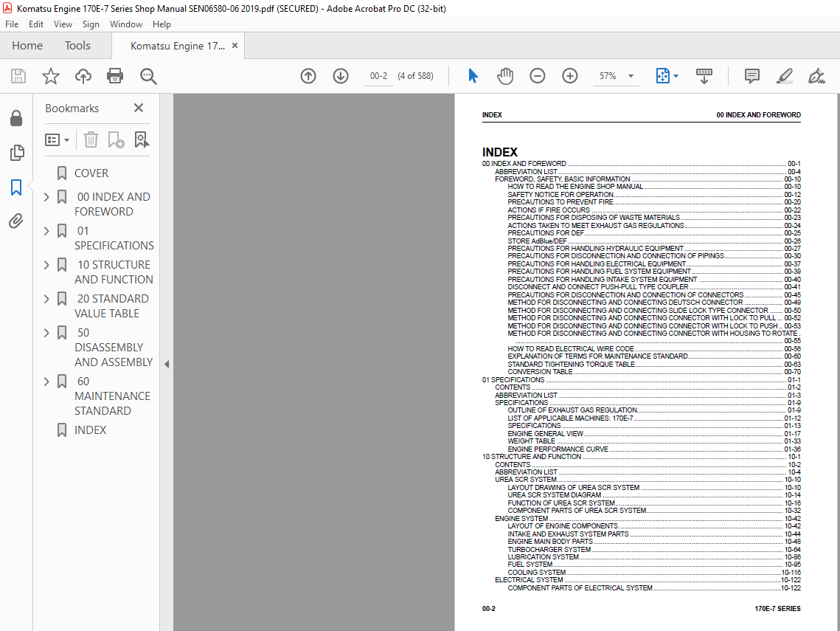
Task: Click the fit page view icon
Action: (663, 76)
